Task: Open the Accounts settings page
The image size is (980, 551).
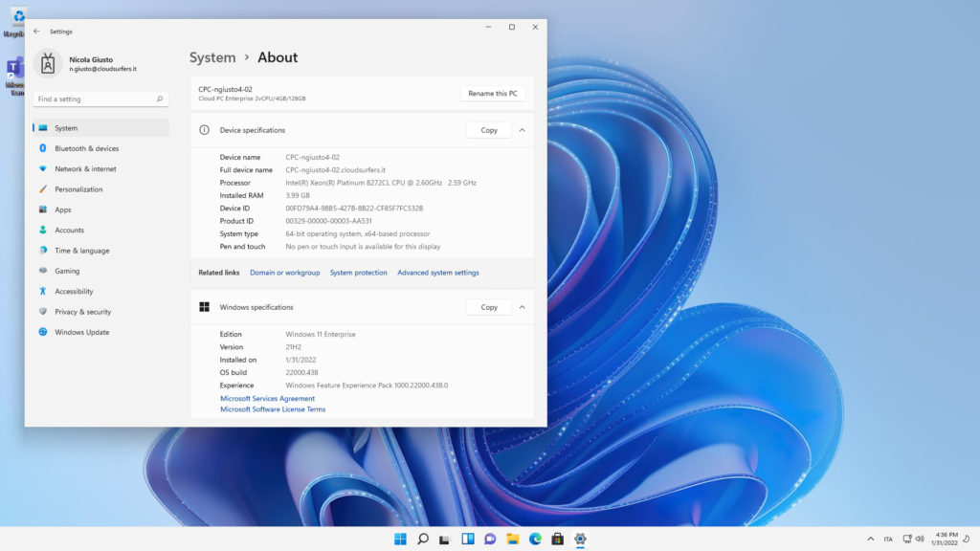Action: click(x=100, y=230)
